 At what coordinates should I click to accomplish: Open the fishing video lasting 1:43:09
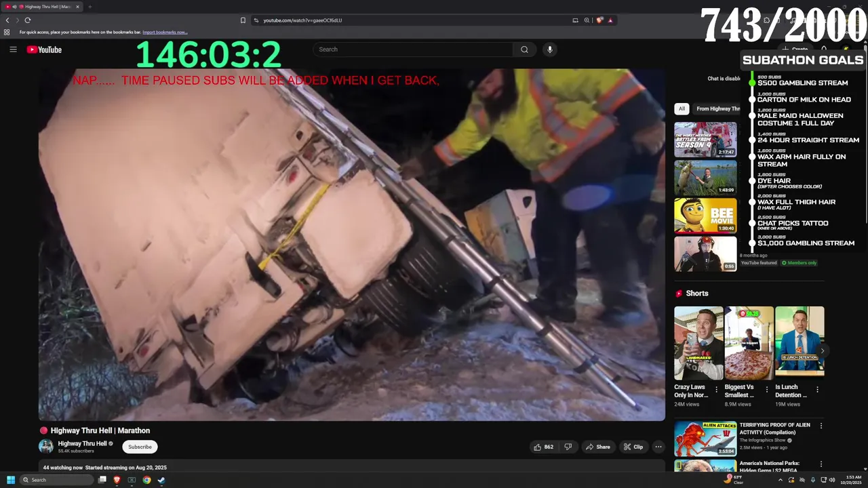705,178
